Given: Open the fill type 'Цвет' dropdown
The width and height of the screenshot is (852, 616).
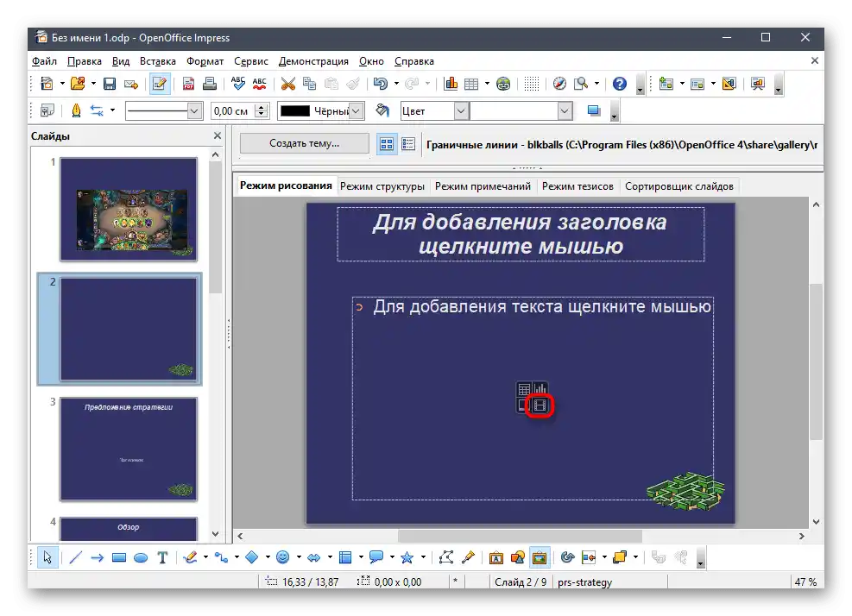Looking at the screenshot, I should point(460,111).
